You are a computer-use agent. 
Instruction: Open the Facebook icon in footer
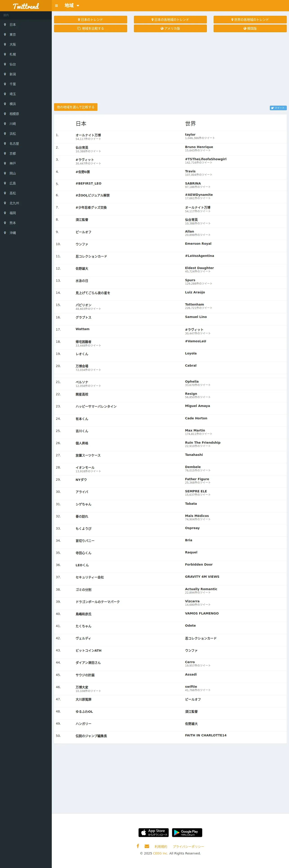click(x=138, y=846)
